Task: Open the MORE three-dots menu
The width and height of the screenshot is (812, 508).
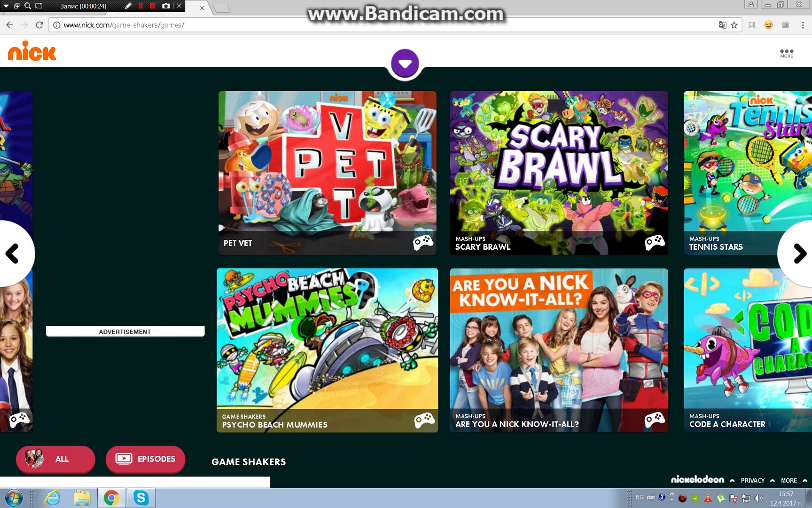Action: (x=786, y=53)
